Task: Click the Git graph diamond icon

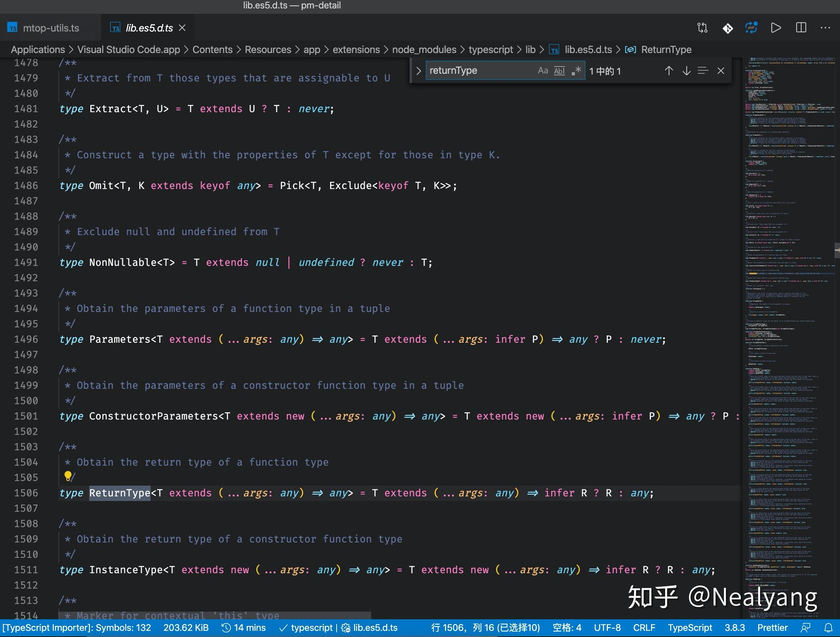Action: [728, 27]
